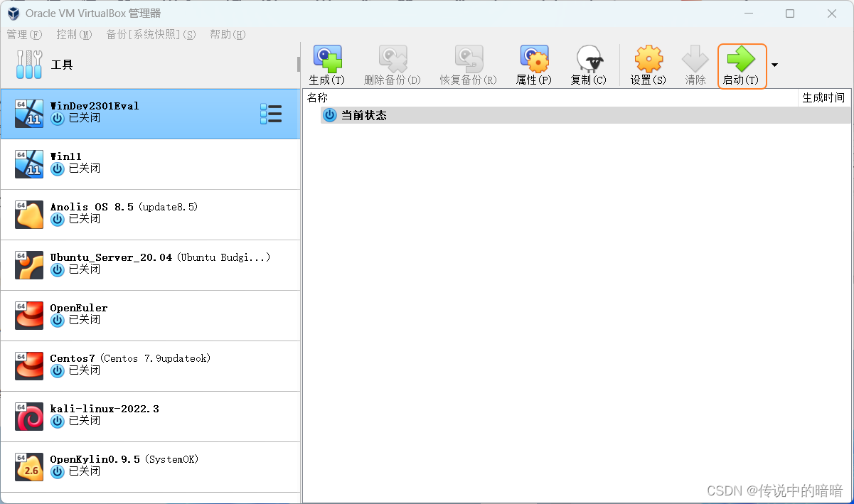854x504 pixels.
Task: Open the 工具 tools wrench icon
Action: pyautogui.click(x=29, y=65)
